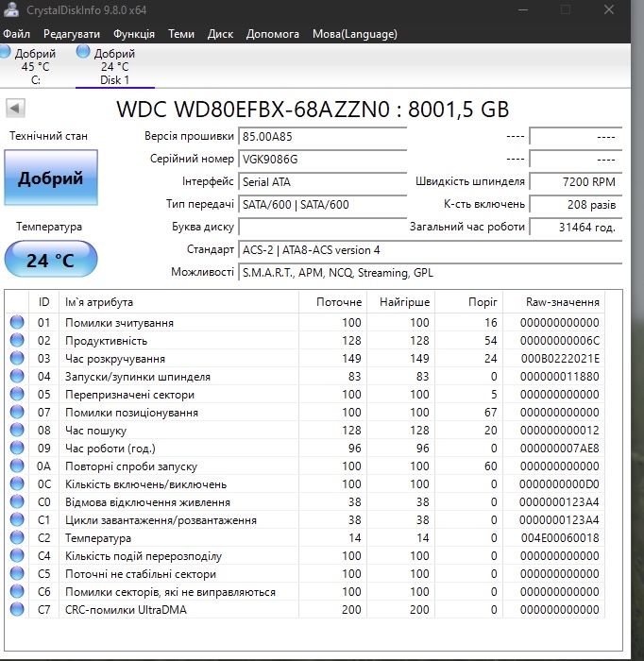Click status orb for attribute 08 Час пошуку
This screenshot has width=644, height=661.
point(17,430)
